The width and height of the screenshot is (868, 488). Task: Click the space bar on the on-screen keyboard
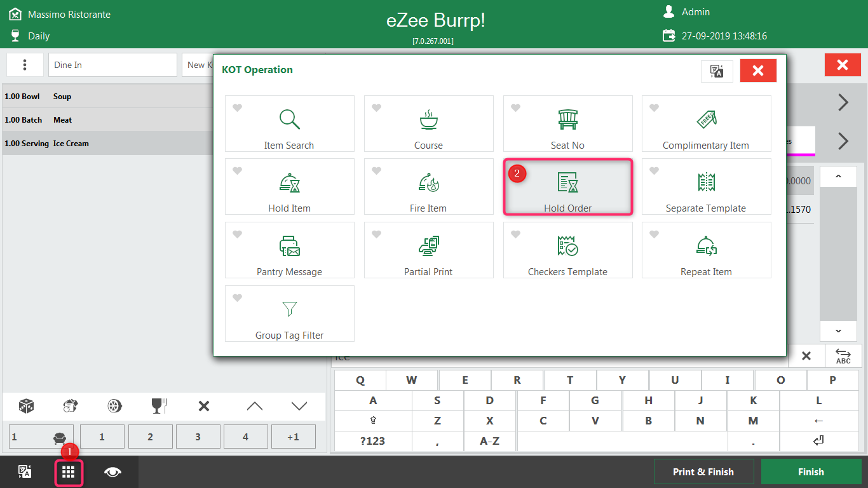click(622, 441)
